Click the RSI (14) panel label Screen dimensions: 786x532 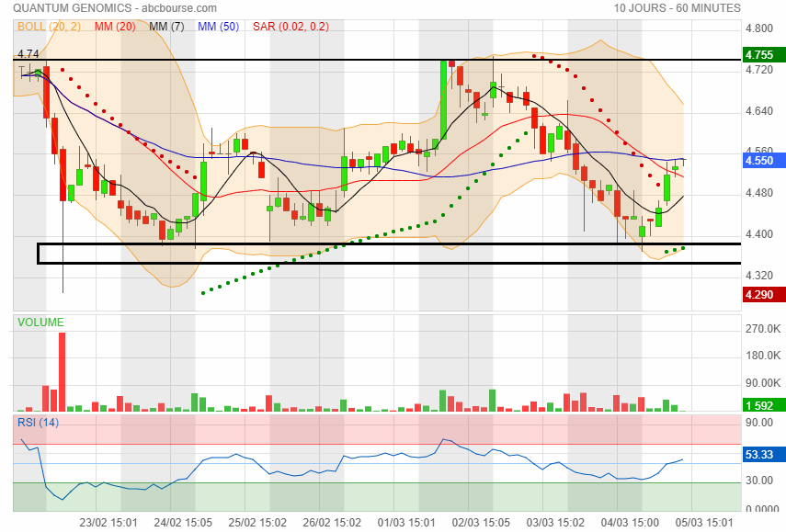[38, 423]
